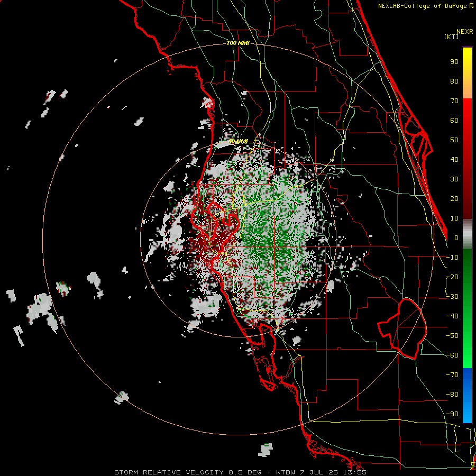Click the positive 30 value on the velocity scale
The width and height of the screenshot is (476, 476).
pyautogui.click(x=454, y=179)
